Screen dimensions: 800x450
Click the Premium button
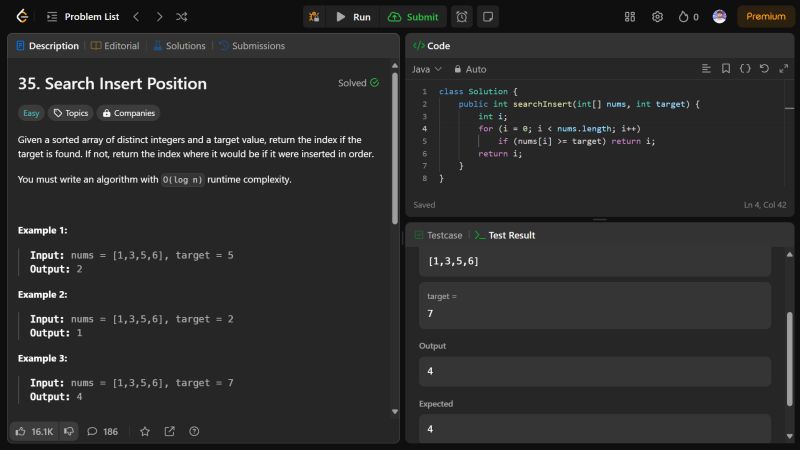coord(765,16)
